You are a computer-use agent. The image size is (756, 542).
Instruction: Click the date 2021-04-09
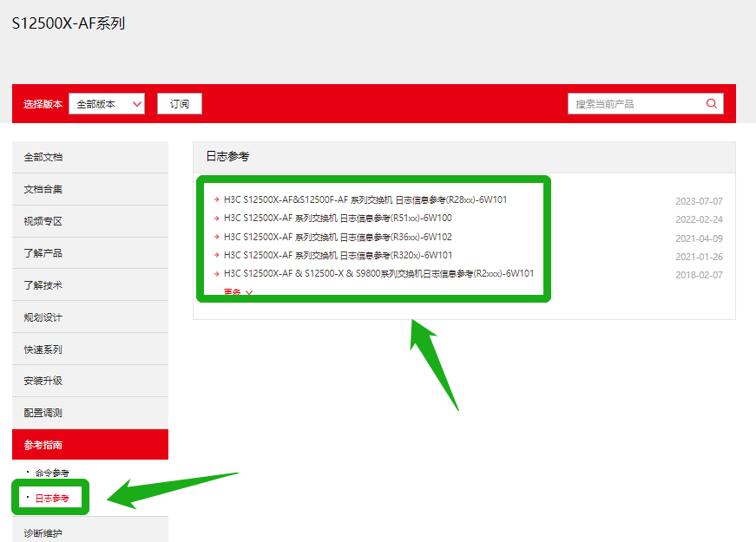(699, 238)
